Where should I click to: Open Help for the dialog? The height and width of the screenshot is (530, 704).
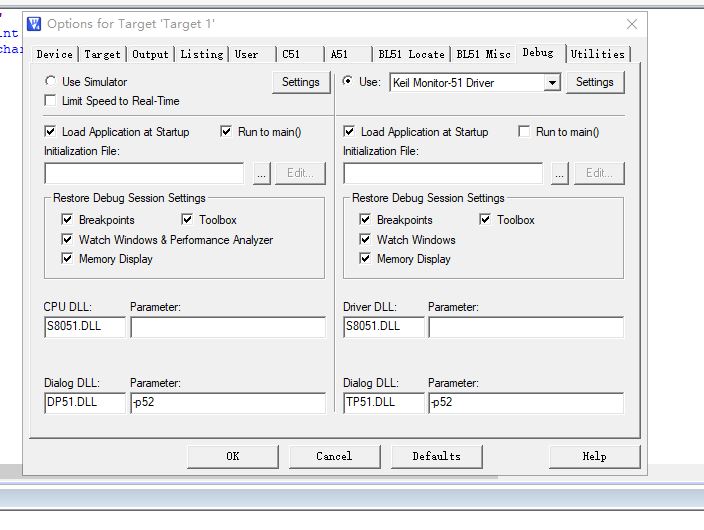click(594, 457)
